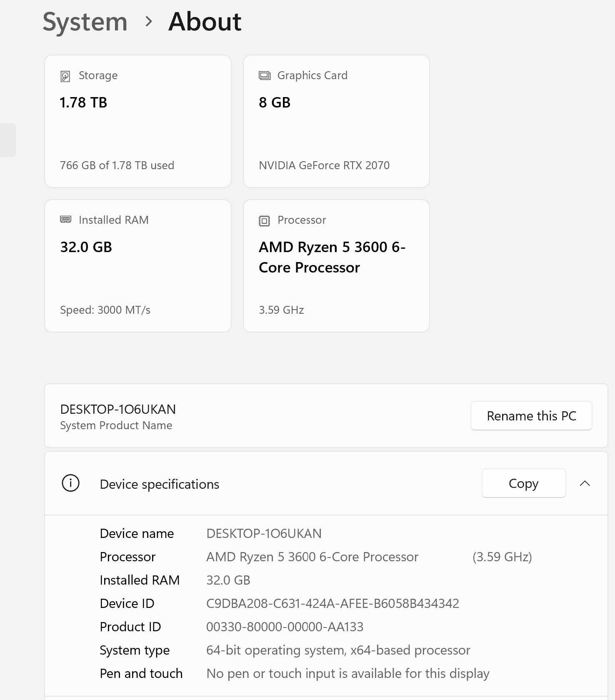Click the Device specifications header label

(x=160, y=484)
